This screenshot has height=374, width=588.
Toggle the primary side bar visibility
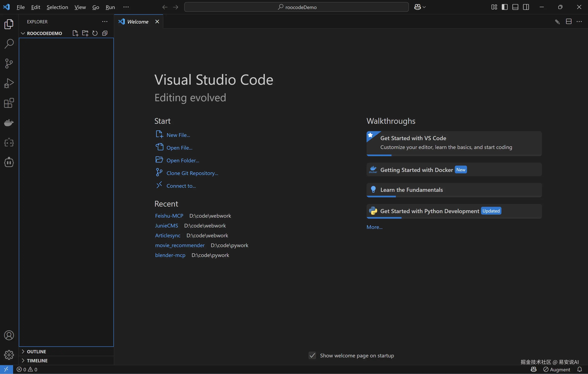coord(504,7)
